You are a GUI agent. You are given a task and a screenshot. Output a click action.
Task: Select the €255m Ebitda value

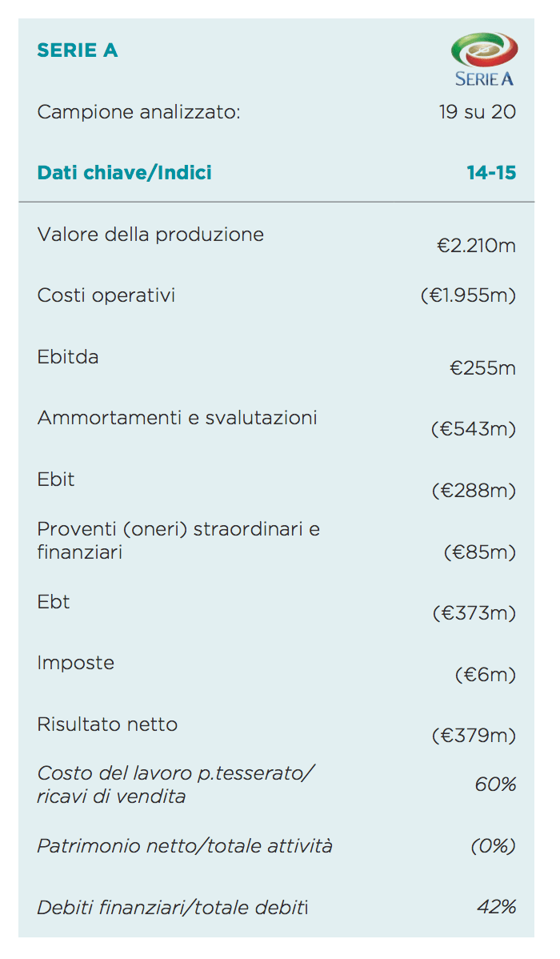tap(482, 368)
